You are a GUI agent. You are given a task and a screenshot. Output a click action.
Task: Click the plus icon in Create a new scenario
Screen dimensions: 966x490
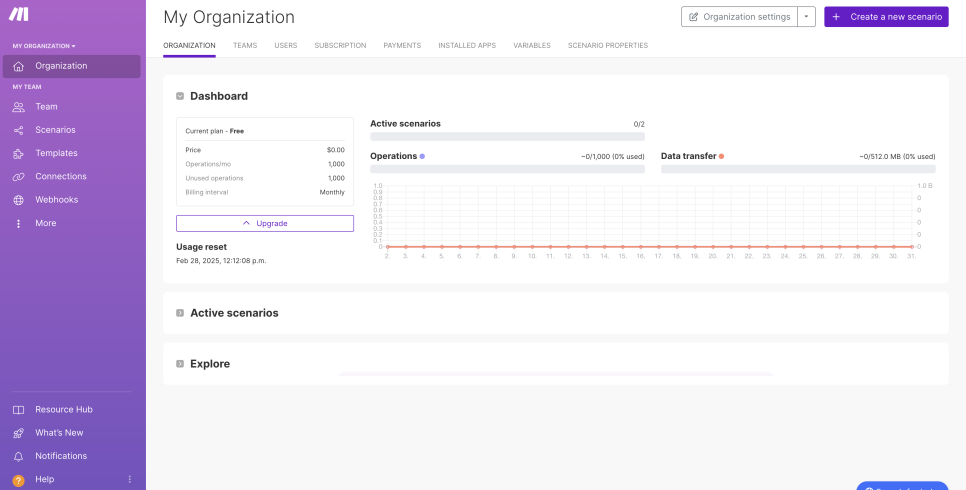tap(835, 17)
